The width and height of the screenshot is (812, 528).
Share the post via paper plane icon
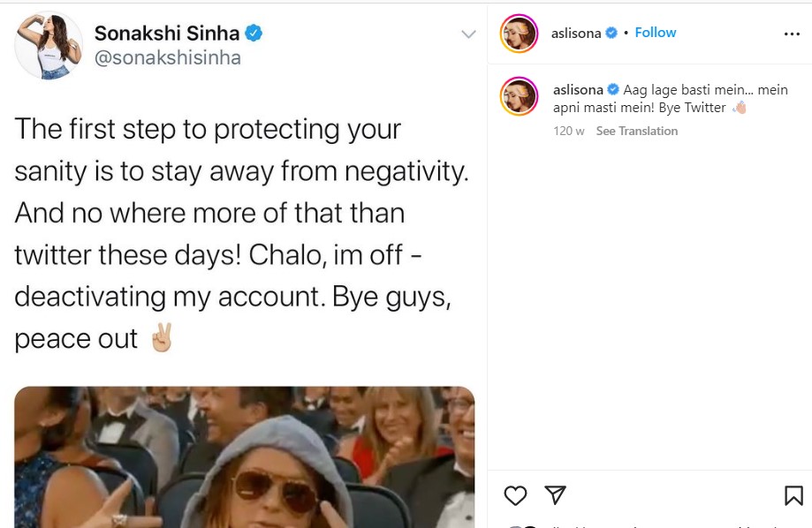point(555,494)
